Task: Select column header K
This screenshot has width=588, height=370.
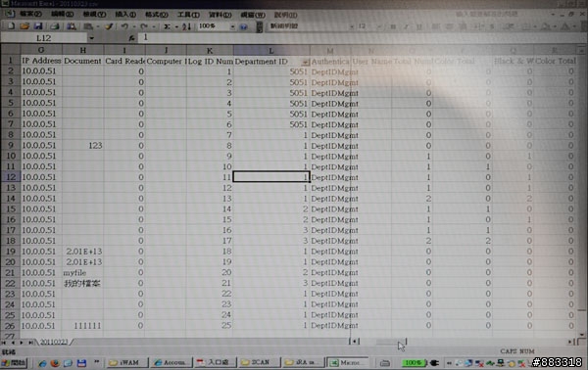Action: click(210, 50)
